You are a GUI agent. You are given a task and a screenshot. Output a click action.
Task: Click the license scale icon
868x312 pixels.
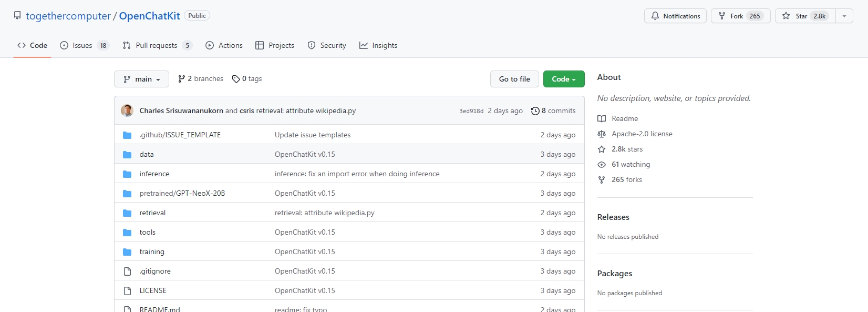click(x=602, y=134)
